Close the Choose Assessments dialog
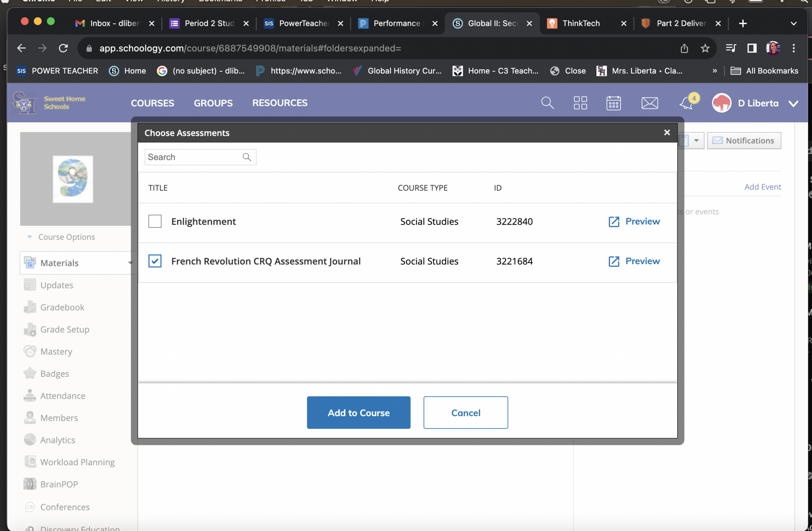The height and width of the screenshot is (531, 812). 667,133
